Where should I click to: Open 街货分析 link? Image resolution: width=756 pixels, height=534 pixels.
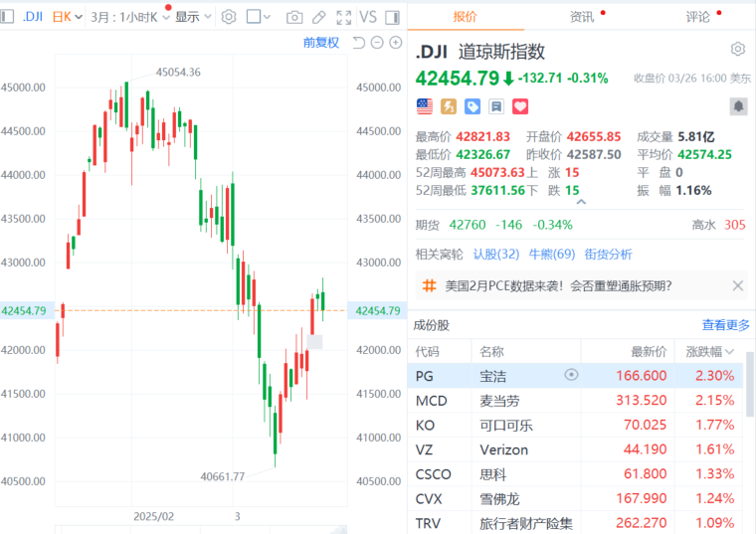click(x=608, y=254)
